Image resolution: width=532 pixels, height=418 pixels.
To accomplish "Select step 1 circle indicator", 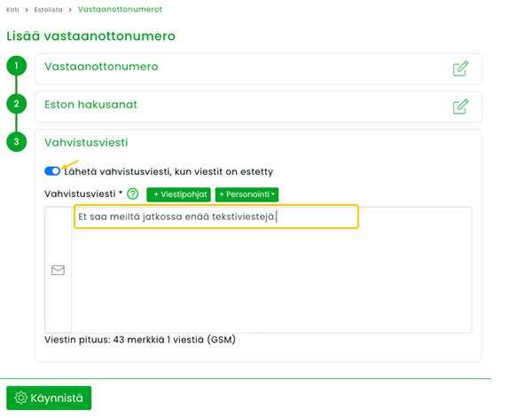I will tap(16, 66).
